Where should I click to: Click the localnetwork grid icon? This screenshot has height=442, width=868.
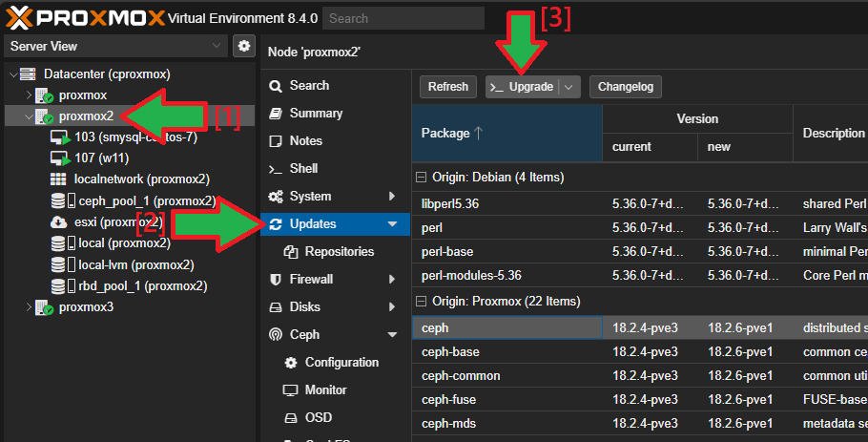[x=58, y=179]
